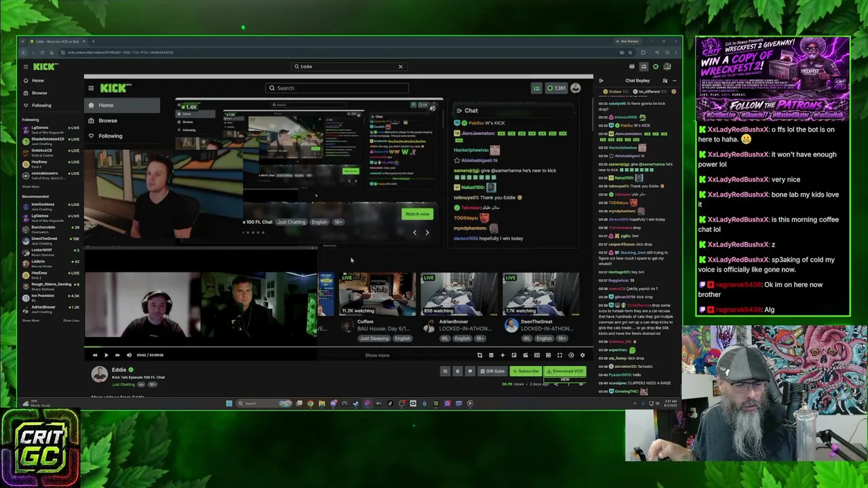Go back with the browser Back arrow
The image size is (868, 488).
coord(24,52)
